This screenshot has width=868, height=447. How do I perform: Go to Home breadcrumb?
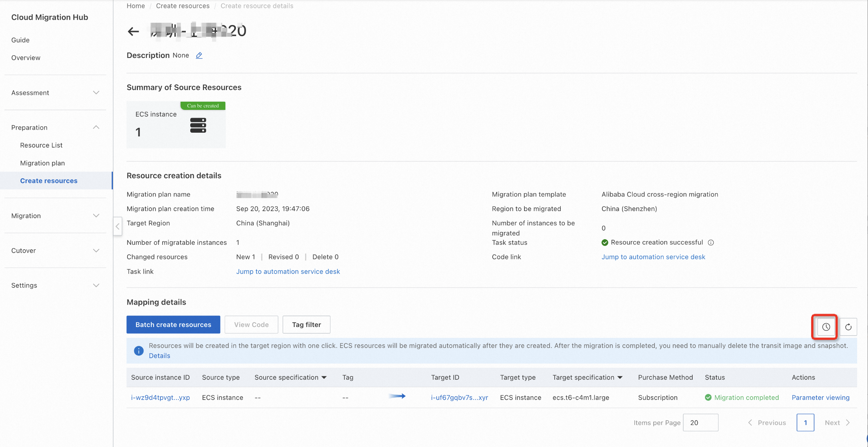pyautogui.click(x=136, y=6)
